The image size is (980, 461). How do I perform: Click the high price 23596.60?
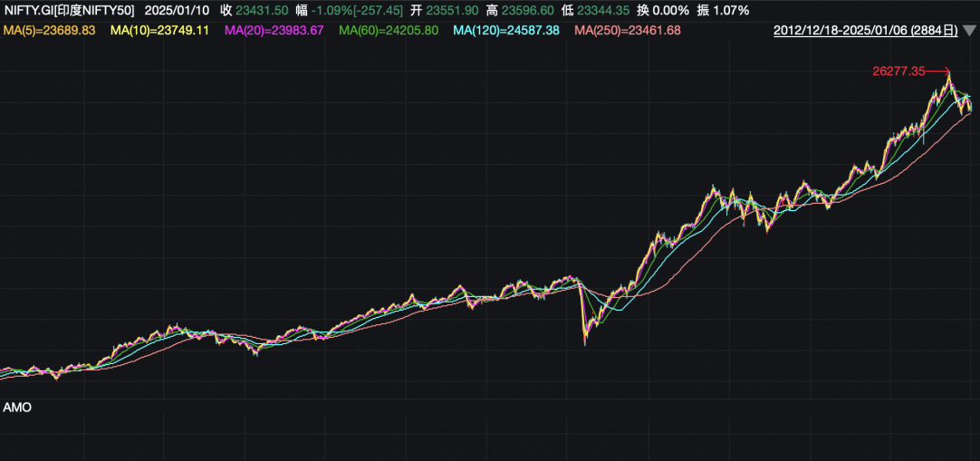527,11
